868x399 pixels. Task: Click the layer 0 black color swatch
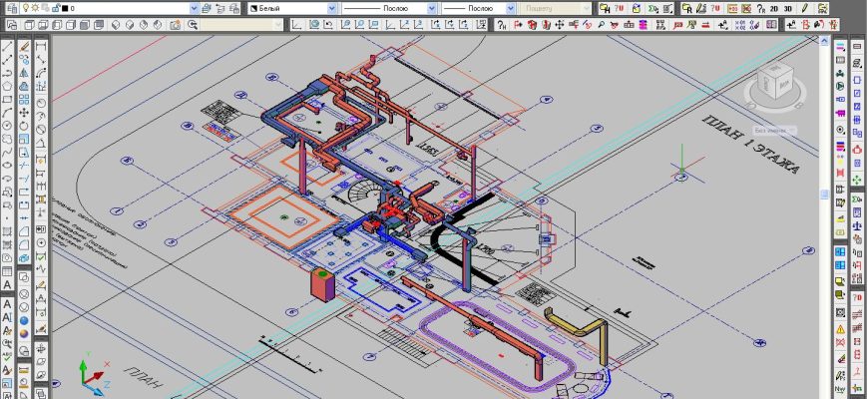(x=64, y=8)
